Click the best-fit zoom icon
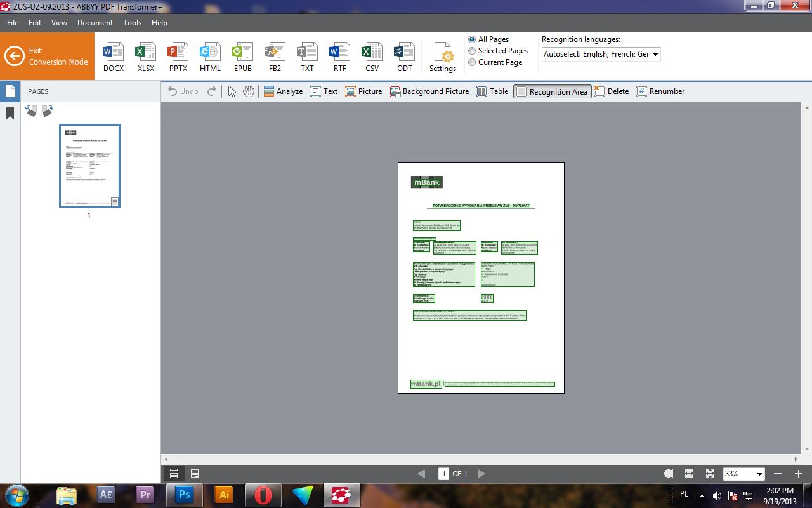 (x=710, y=474)
